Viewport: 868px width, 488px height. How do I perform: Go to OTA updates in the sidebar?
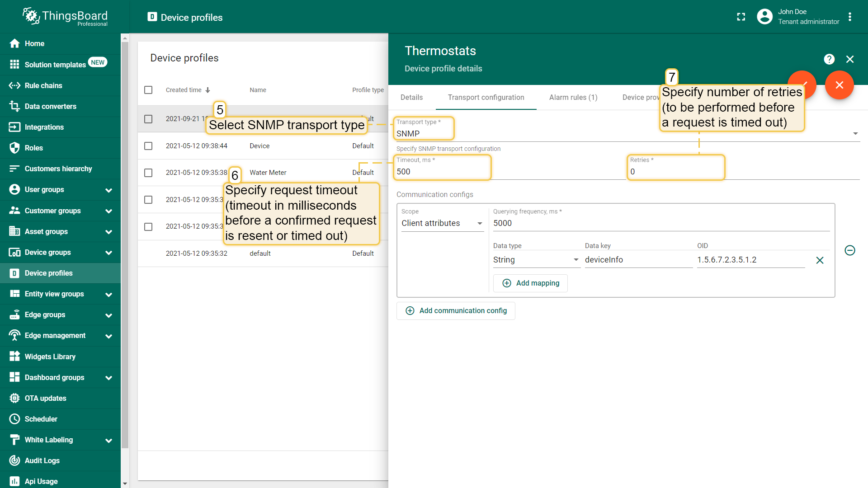click(x=45, y=398)
